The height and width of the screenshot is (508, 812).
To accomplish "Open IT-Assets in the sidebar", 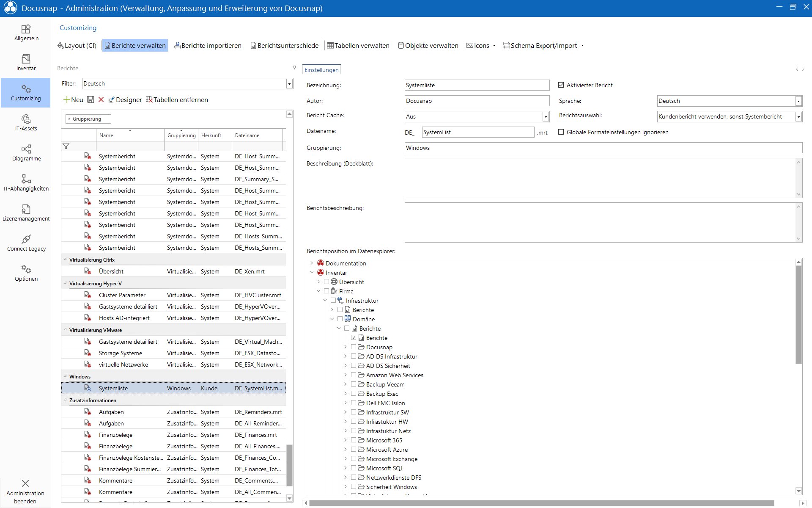I will (x=26, y=123).
